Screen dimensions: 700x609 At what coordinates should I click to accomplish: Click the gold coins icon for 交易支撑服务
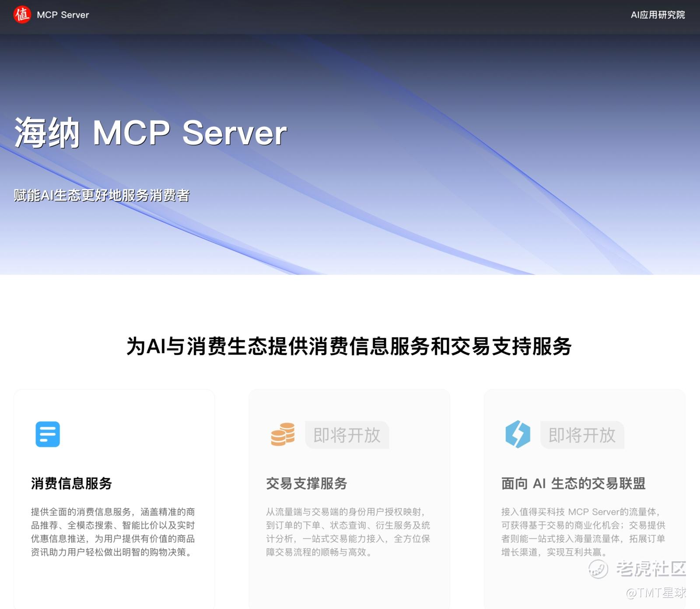pyautogui.click(x=283, y=434)
